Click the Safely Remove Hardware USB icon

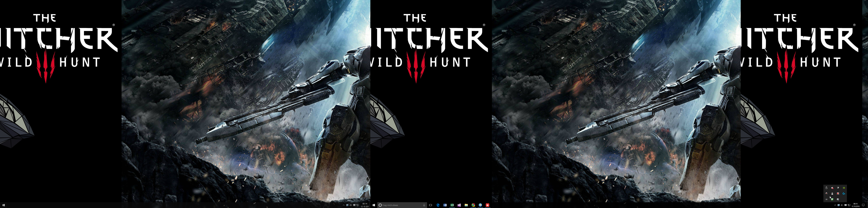[x=827, y=188]
